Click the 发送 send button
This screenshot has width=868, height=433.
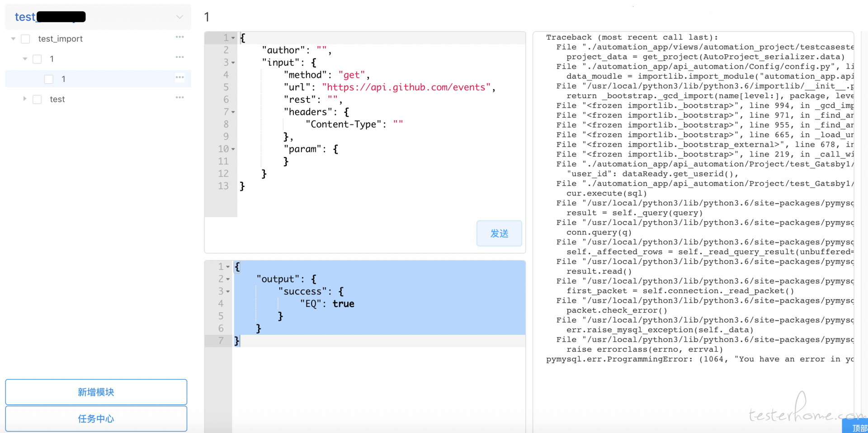point(499,233)
